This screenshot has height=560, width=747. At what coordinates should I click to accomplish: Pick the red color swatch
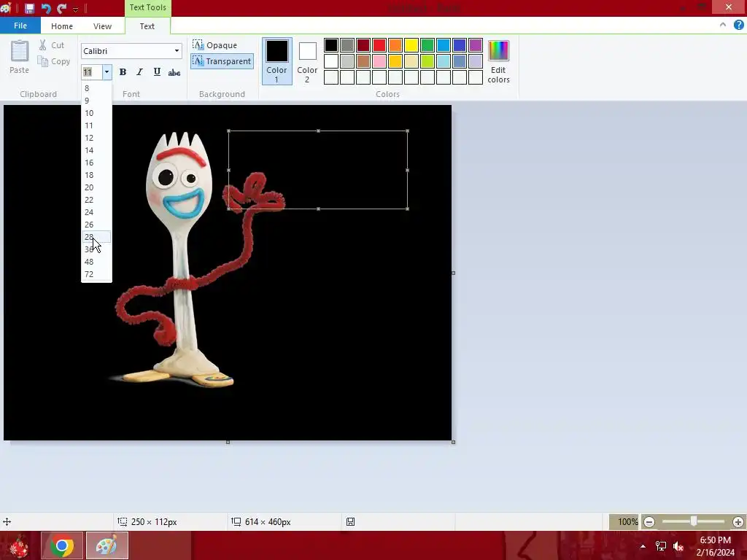(379, 45)
